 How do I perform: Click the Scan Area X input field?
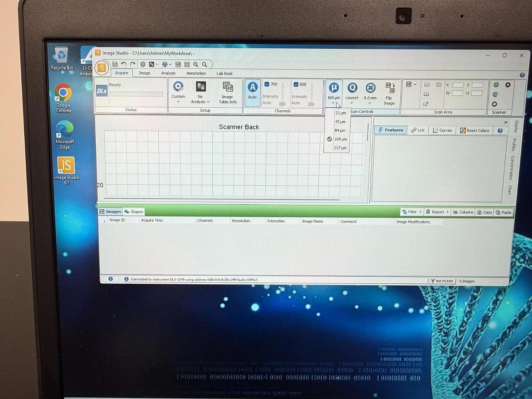point(458,85)
